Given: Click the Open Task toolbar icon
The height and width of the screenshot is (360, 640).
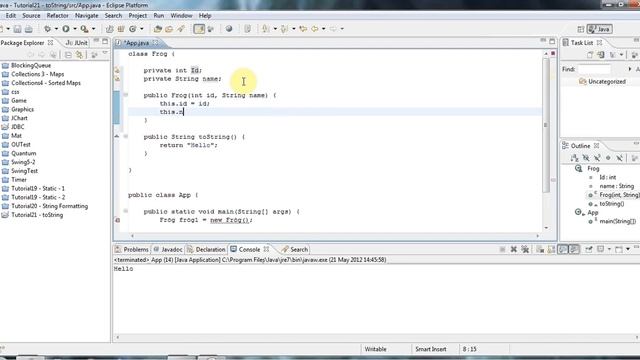Looking at the screenshot, I should point(169,29).
